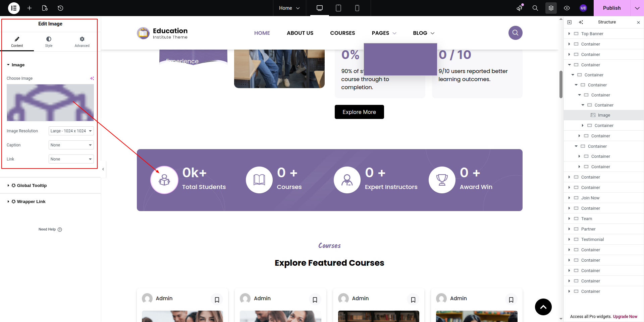Image resolution: width=644 pixels, height=322 pixels.
Task: Click the Publish button
Action: 611,8
